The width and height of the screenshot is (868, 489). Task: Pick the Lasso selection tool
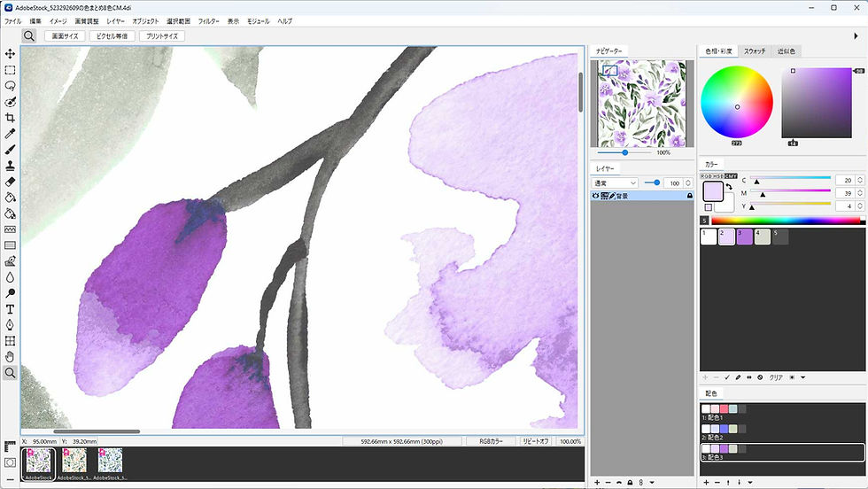(10, 86)
